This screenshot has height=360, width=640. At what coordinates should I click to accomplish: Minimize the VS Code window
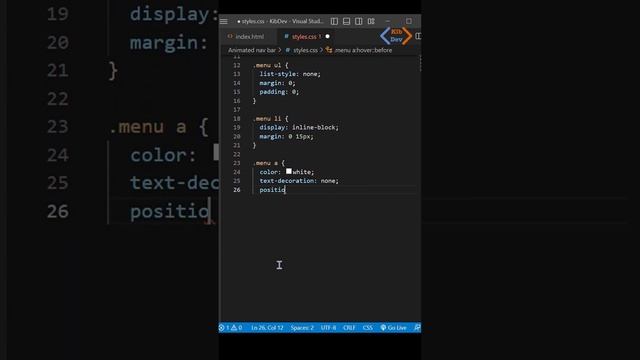click(x=388, y=21)
